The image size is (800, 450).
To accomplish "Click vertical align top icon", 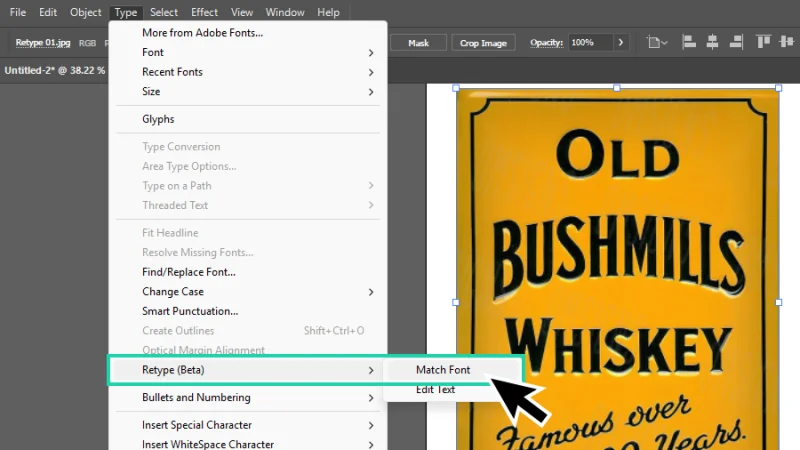I will [x=763, y=42].
